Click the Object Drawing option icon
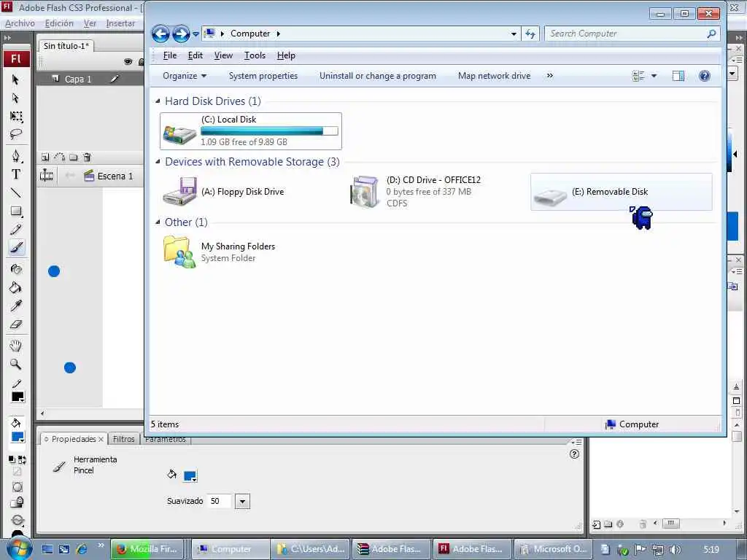This screenshot has width=747, height=560. (18, 486)
